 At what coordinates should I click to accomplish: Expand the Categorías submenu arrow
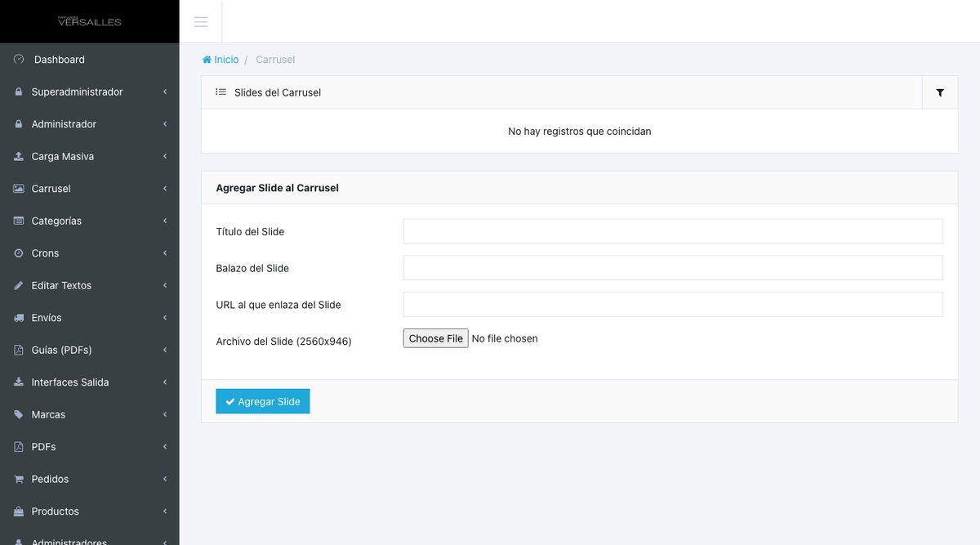[165, 221]
